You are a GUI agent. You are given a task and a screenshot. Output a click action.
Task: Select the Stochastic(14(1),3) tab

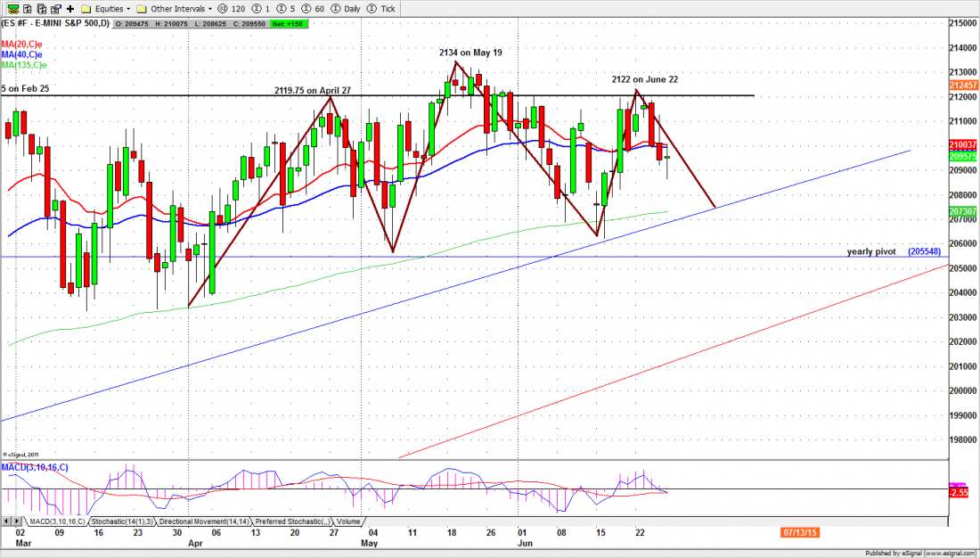(127, 521)
